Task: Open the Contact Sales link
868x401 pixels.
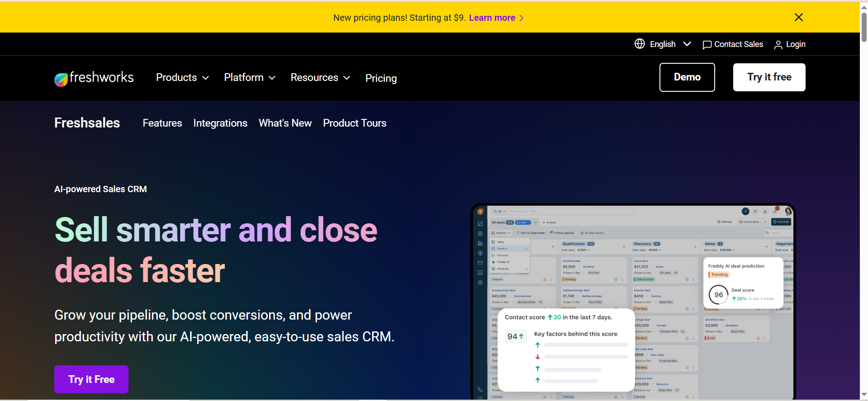Action: 738,44
